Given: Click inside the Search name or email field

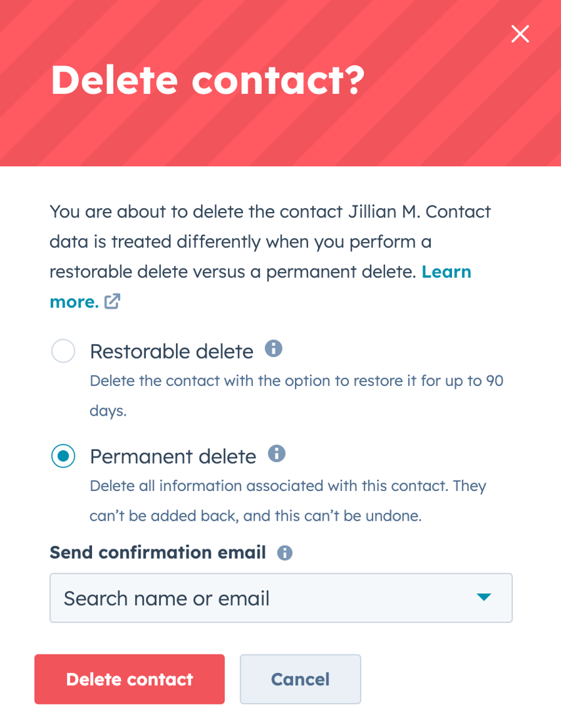Looking at the screenshot, I should point(197,598).
